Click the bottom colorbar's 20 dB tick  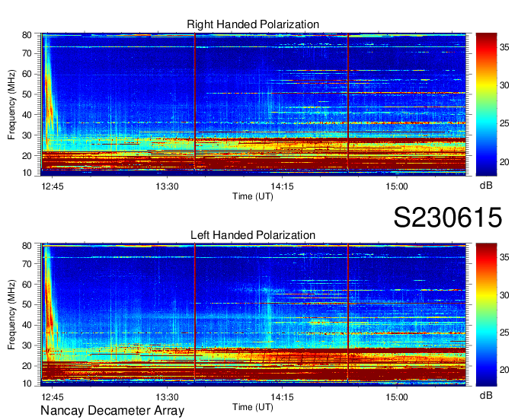pyautogui.click(x=504, y=370)
